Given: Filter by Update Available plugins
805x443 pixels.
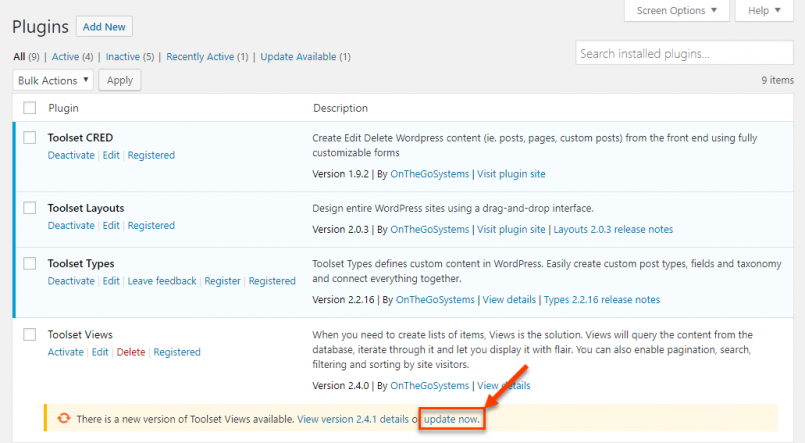Looking at the screenshot, I should 298,56.
